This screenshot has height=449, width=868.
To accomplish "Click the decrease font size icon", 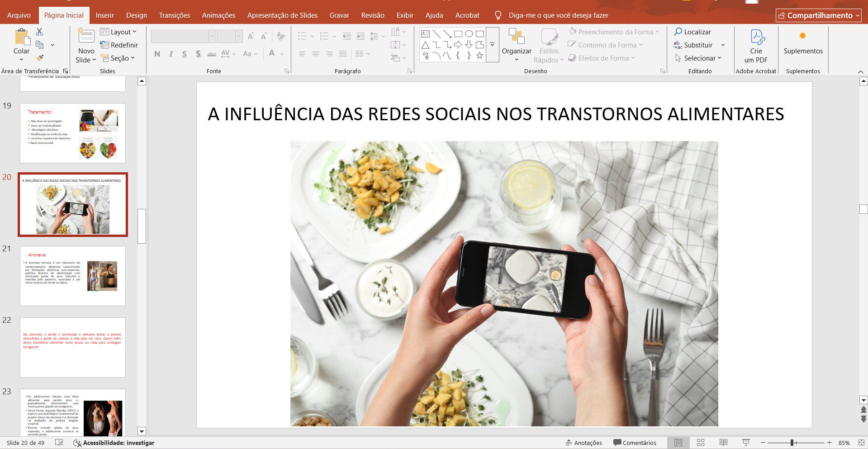I will click(264, 36).
